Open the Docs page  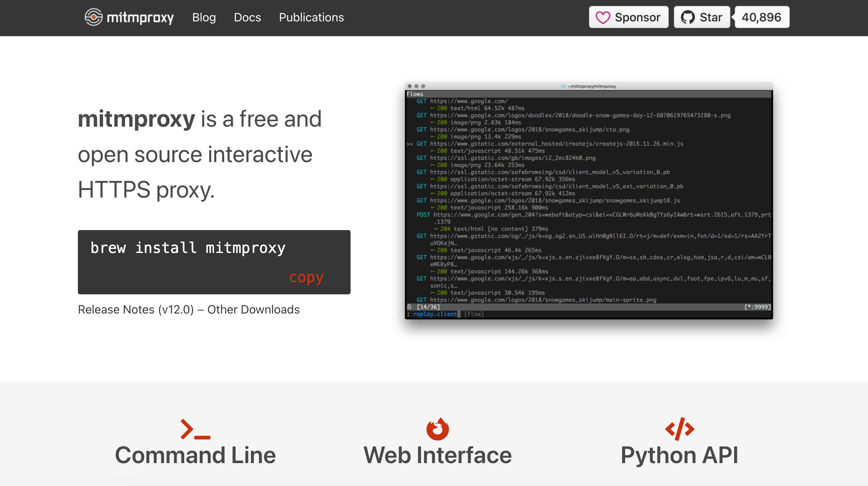tap(247, 17)
